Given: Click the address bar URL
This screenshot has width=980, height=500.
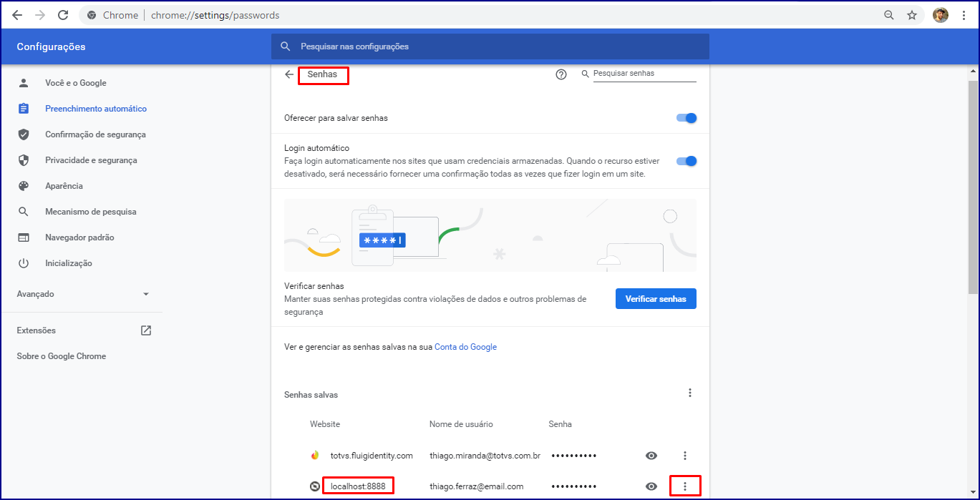Looking at the screenshot, I should pos(215,15).
